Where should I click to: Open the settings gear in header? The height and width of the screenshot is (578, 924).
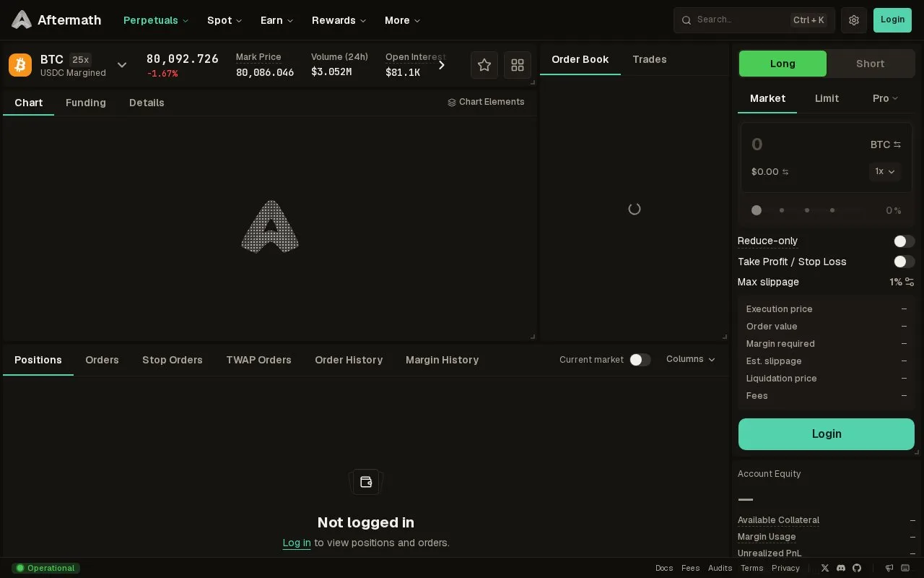854,20
